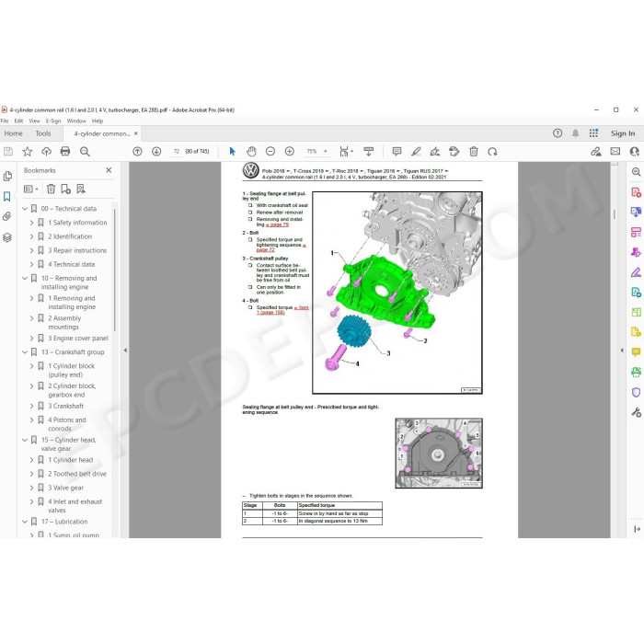Viewport: 644px width, 644px height.
Task: Collapse 15 – Cylinder head, valve gear bookmark
Action: pos(25,441)
